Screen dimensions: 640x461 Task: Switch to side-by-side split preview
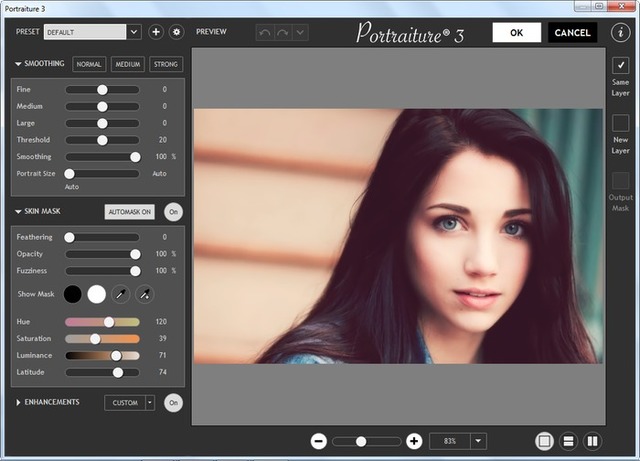(592, 441)
